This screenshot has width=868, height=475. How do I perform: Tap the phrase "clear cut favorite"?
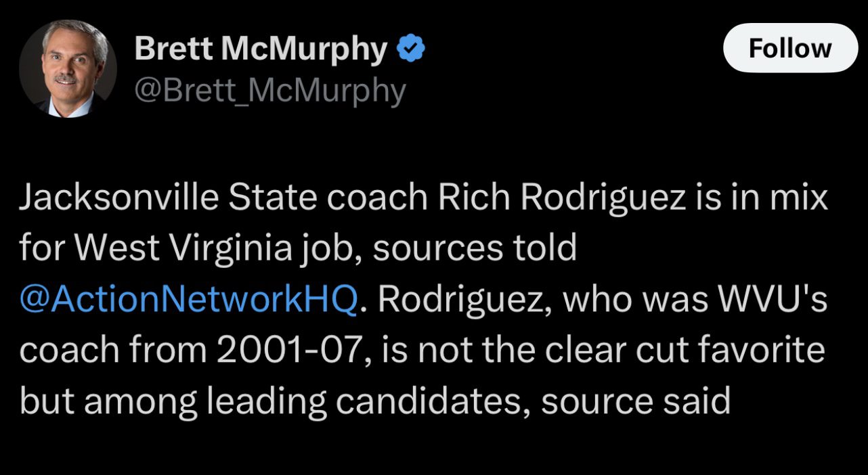(x=687, y=350)
